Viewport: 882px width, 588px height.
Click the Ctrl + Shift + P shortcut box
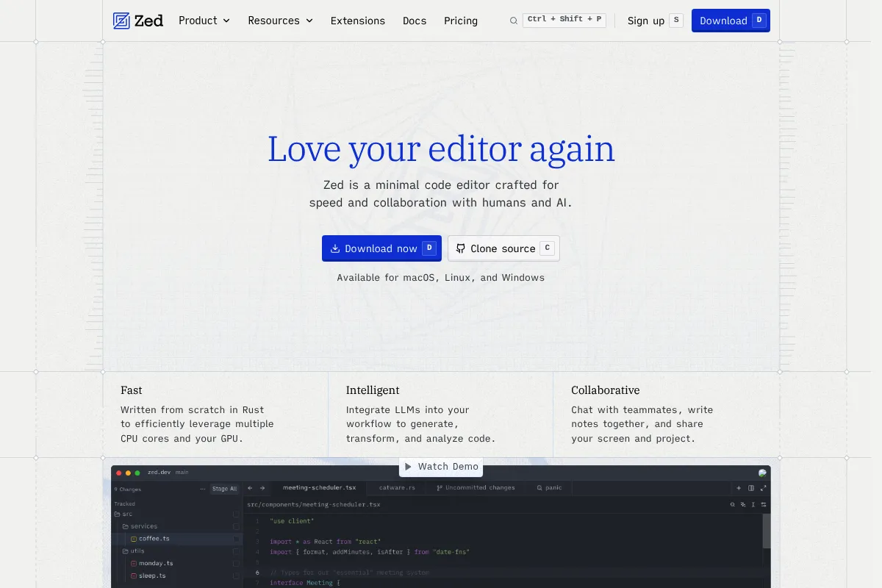[564, 20]
